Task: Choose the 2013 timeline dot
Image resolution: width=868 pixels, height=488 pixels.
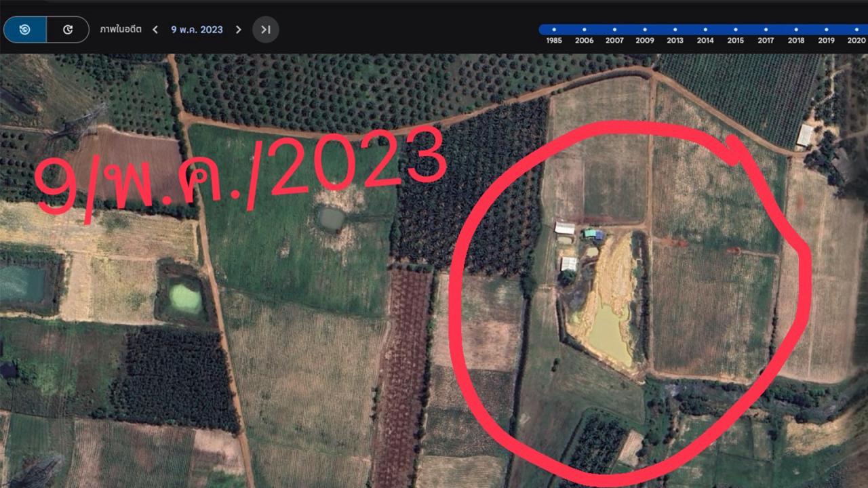Action: (675, 30)
